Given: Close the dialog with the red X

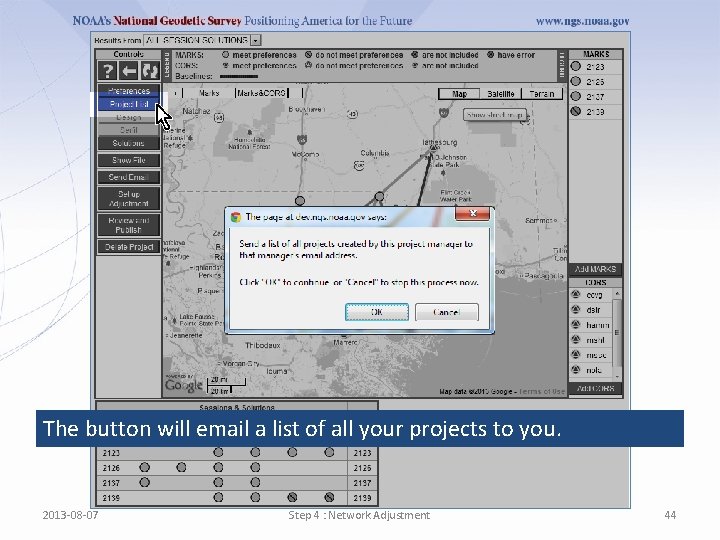Looking at the screenshot, I should [472, 214].
